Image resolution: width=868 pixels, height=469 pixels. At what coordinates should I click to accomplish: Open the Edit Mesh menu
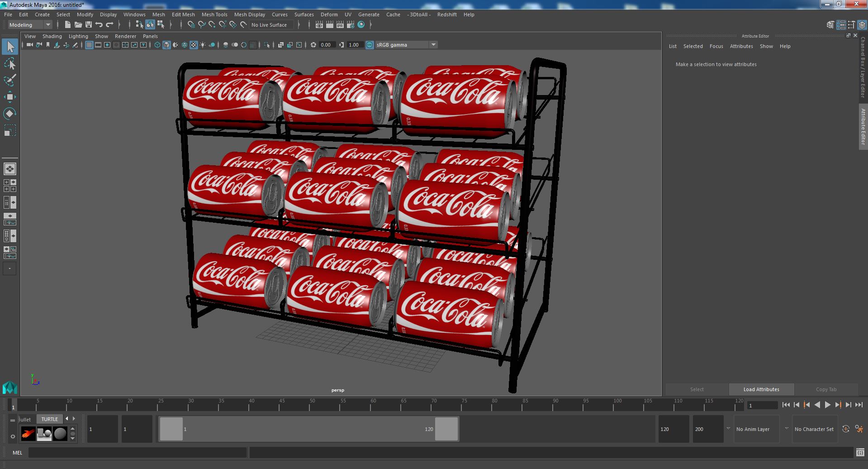pyautogui.click(x=183, y=14)
